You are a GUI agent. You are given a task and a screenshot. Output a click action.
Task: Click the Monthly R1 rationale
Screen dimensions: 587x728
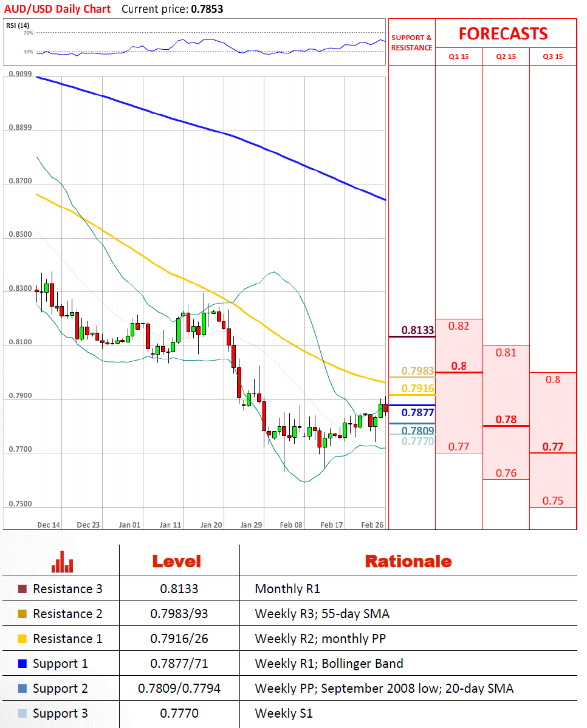click(x=287, y=589)
